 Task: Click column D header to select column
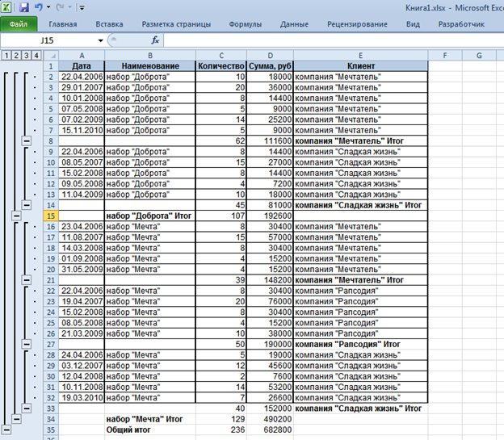(x=269, y=55)
